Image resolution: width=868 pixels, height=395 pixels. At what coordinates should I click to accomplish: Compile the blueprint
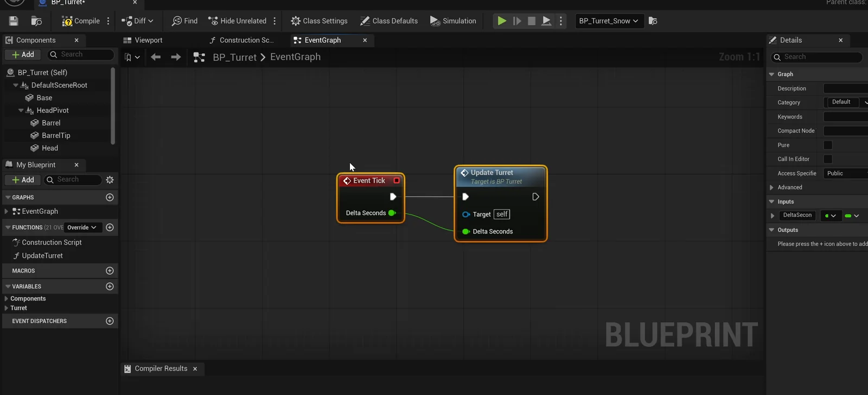[x=81, y=21]
